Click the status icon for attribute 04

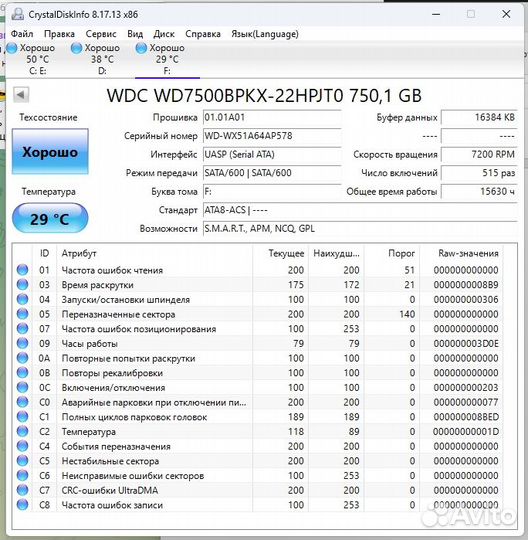coord(22,299)
